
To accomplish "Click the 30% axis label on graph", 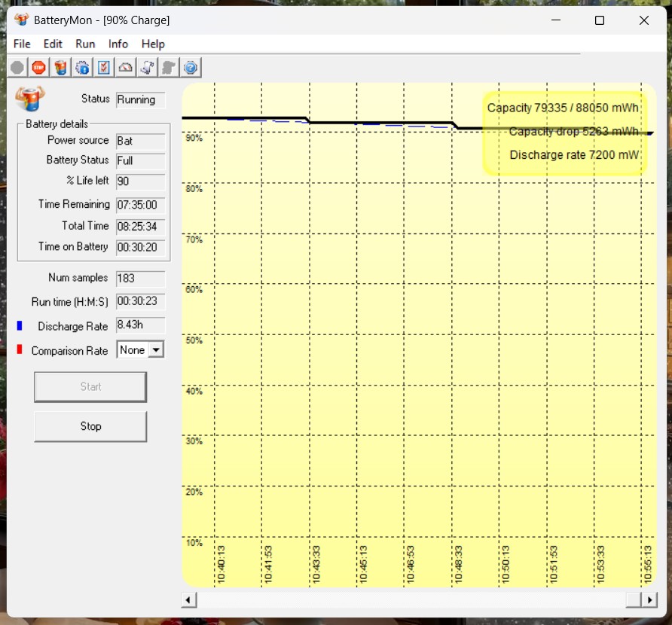I will coord(194,441).
